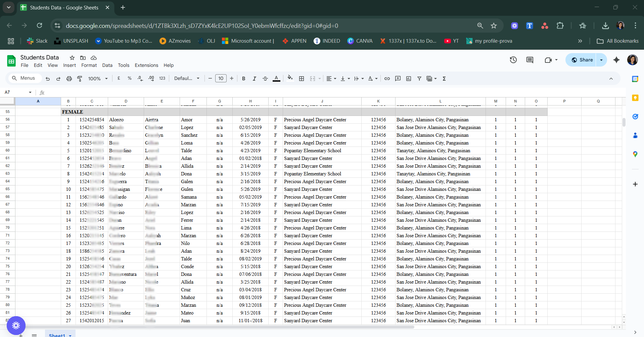Star the Students Data document
The height and width of the screenshot is (337, 644).
click(72, 58)
